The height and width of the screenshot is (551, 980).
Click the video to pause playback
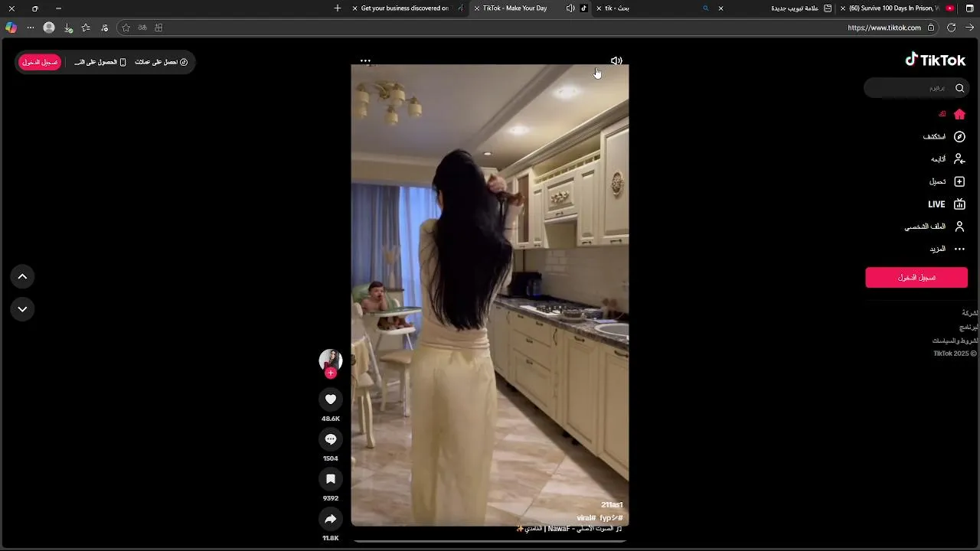490,295
